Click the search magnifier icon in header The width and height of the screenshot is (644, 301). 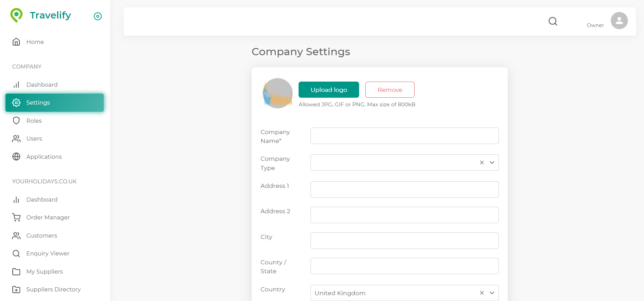click(x=553, y=21)
